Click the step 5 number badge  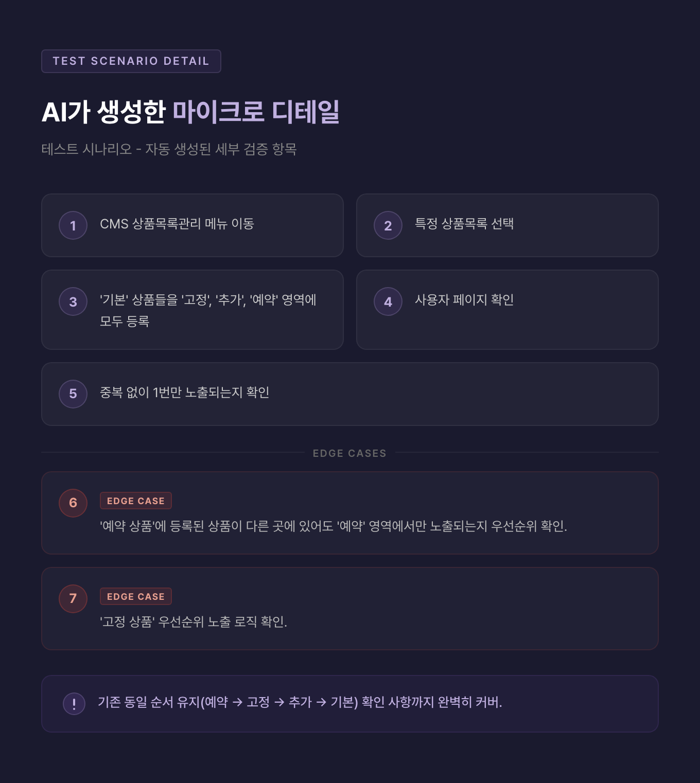73,394
